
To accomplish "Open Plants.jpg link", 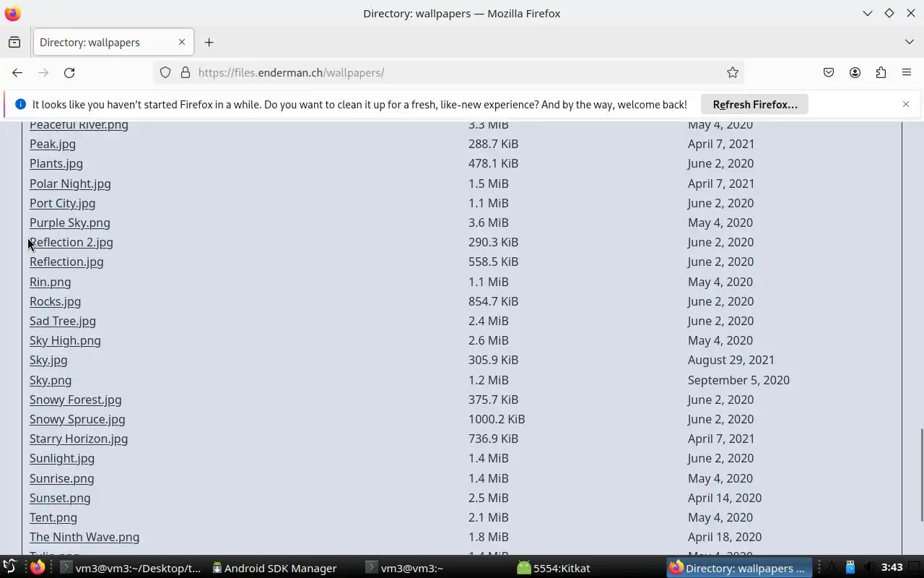I will coord(56,163).
